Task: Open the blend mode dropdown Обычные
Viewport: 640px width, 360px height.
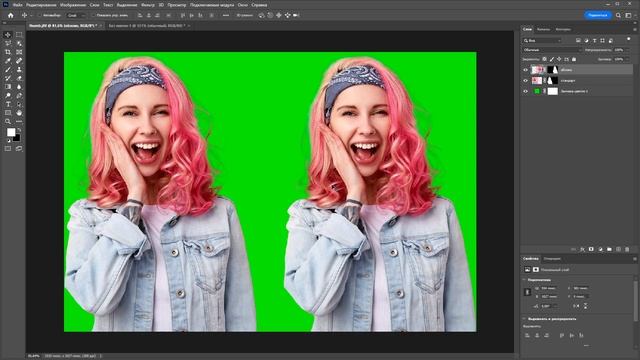Action: pyautogui.click(x=551, y=50)
